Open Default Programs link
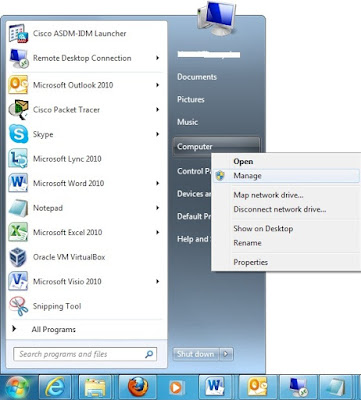 [x=194, y=216]
